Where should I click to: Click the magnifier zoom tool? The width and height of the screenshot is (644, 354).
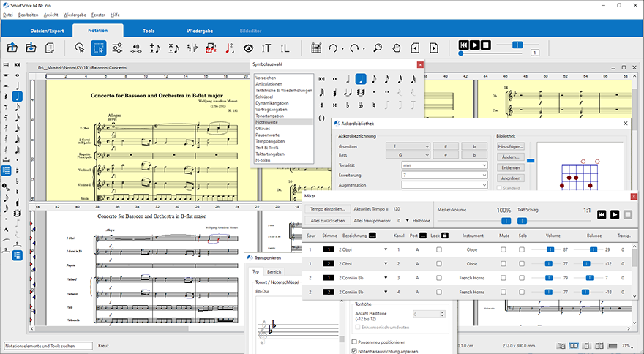(378, 48)
